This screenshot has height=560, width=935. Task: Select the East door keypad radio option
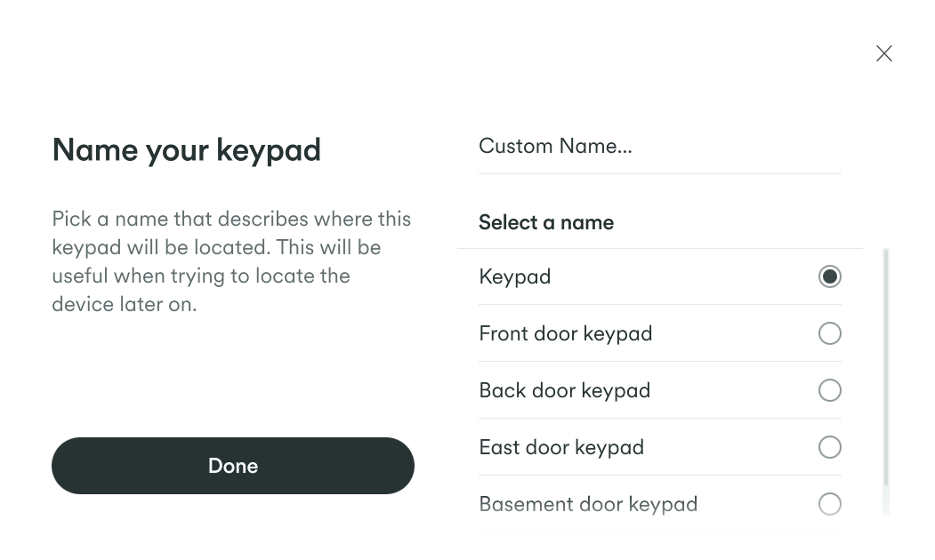coord(829,447)
